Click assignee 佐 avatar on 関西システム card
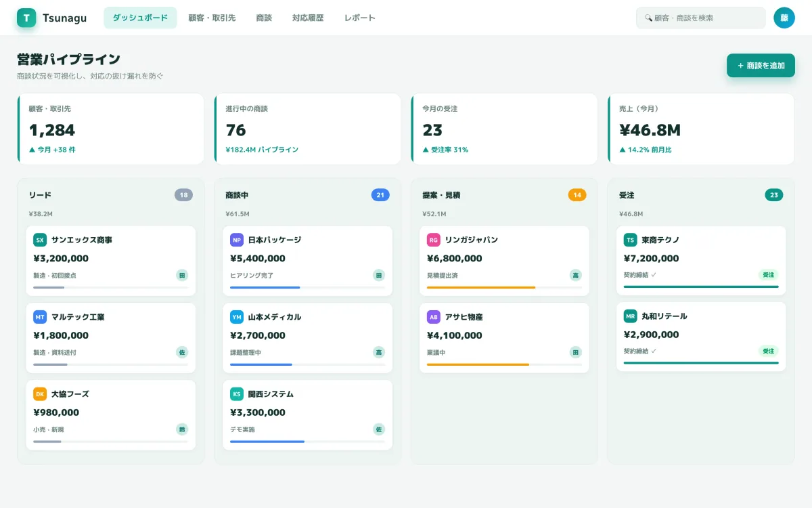The height and width of the screenshot is (508, 812). click(379, 429)
